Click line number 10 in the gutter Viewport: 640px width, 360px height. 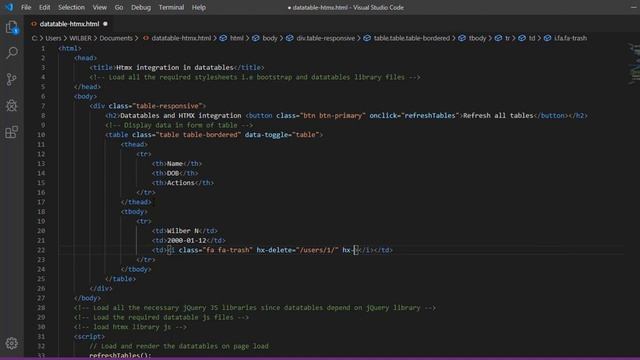click(41, 135)
